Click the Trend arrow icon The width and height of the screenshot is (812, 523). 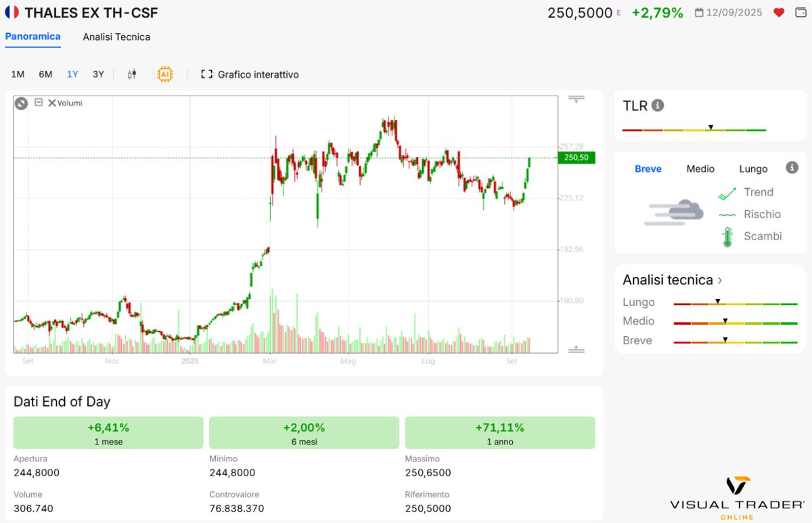tap(727, 194)
